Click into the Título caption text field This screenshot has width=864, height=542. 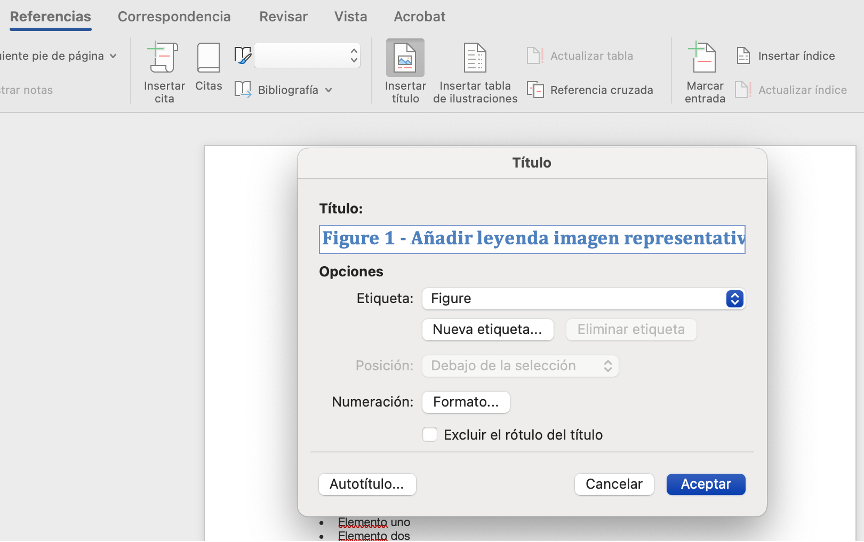[532, 239]
